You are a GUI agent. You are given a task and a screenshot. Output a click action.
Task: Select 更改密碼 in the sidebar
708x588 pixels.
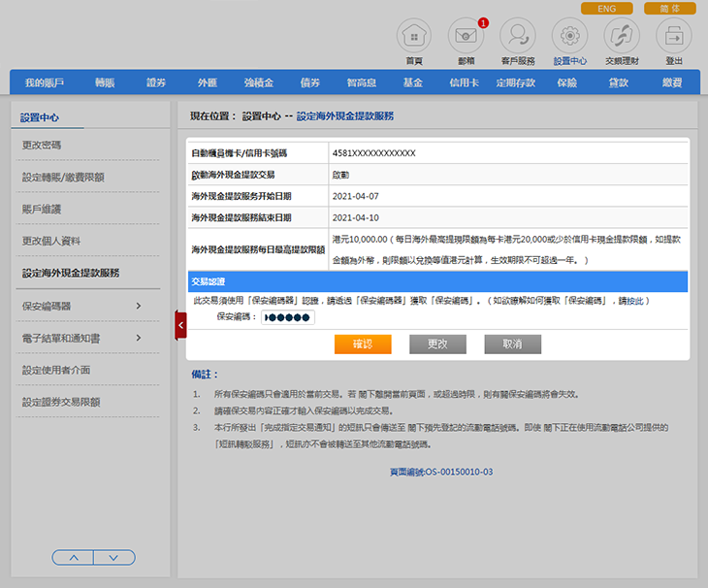pos(43,145)
